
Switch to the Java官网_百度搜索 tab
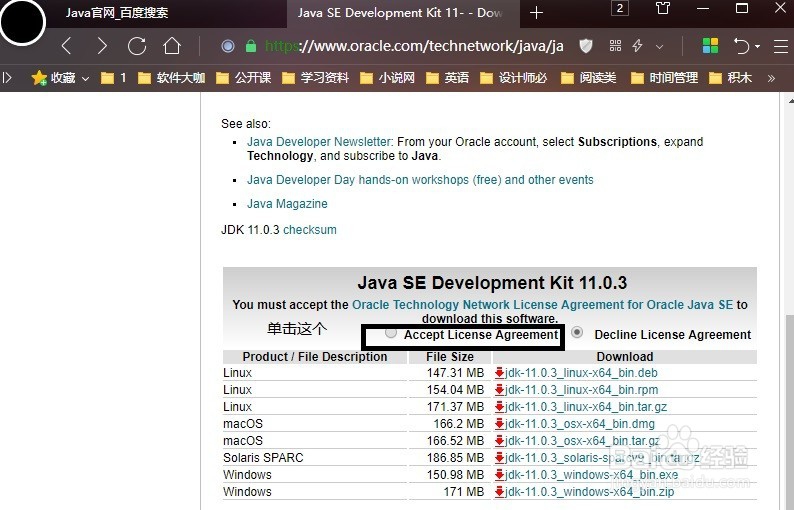point(117,13)
